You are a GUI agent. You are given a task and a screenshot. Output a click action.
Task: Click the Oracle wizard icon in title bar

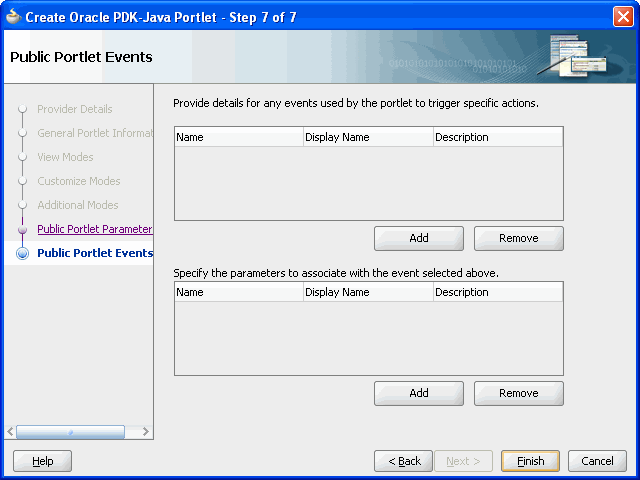click(x=13, y=16)
